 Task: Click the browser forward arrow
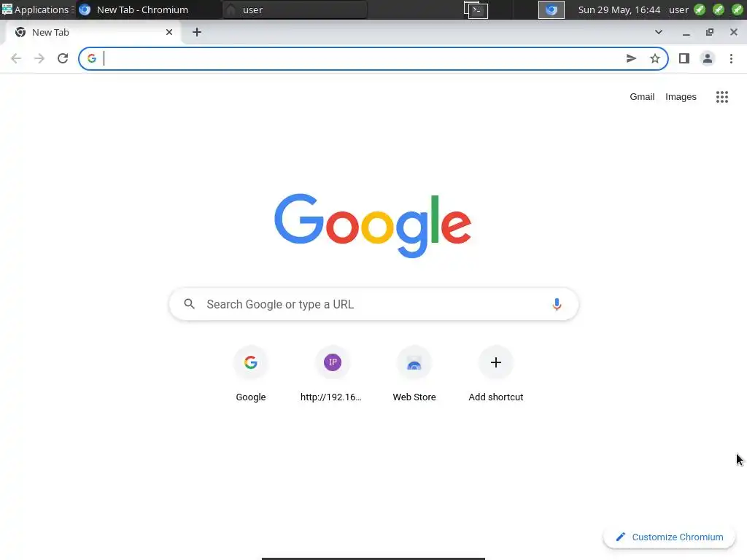(39, 58)
